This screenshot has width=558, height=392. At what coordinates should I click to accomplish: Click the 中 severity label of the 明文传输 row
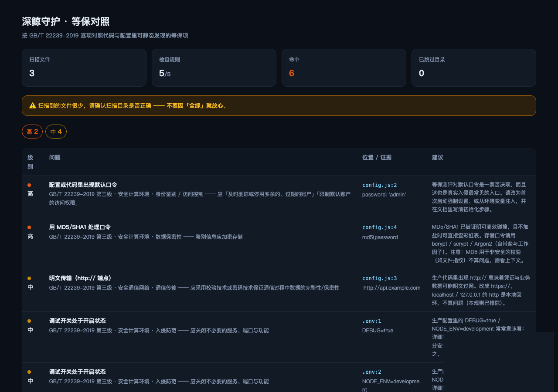point(31,287)
